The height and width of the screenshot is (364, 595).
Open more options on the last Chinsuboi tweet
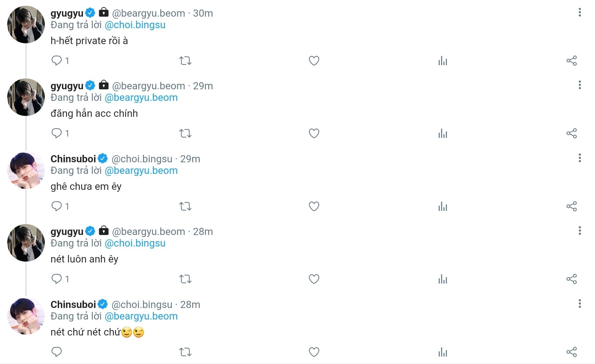pos(580,304)
